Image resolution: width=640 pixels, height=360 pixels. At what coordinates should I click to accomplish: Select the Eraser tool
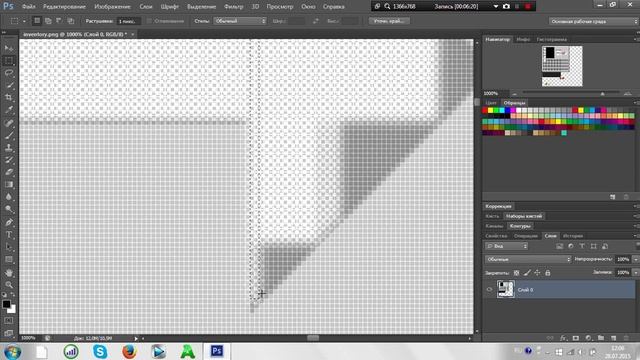9,172
